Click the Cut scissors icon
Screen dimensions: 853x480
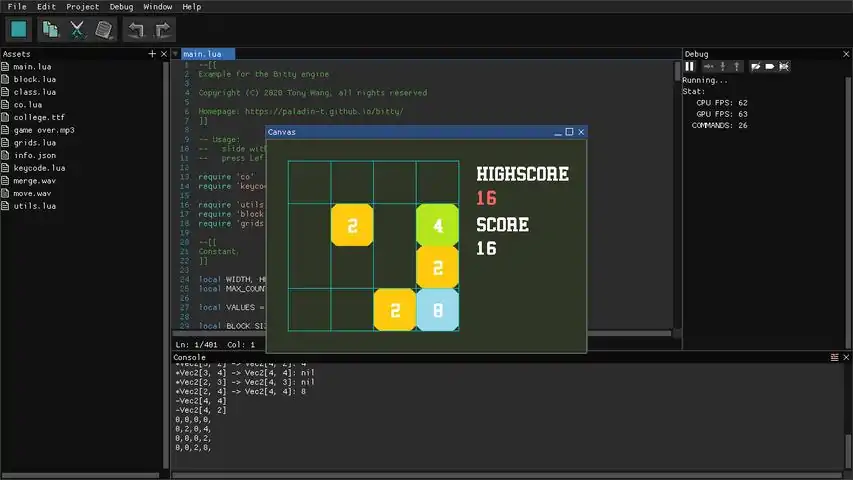coord(77,29)
